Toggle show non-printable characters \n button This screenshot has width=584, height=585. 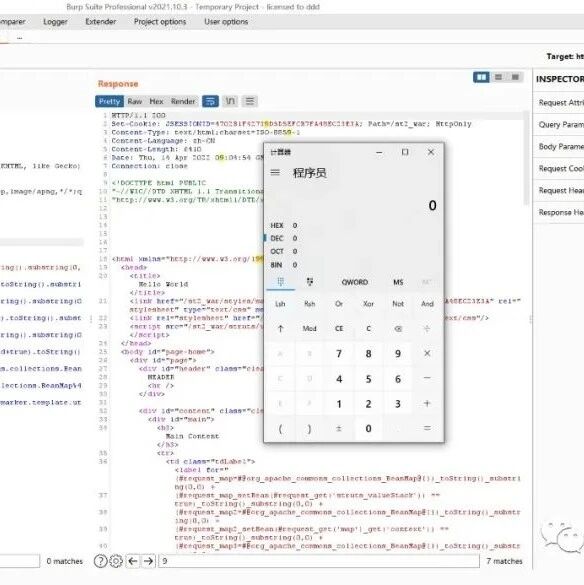[230, 101]
